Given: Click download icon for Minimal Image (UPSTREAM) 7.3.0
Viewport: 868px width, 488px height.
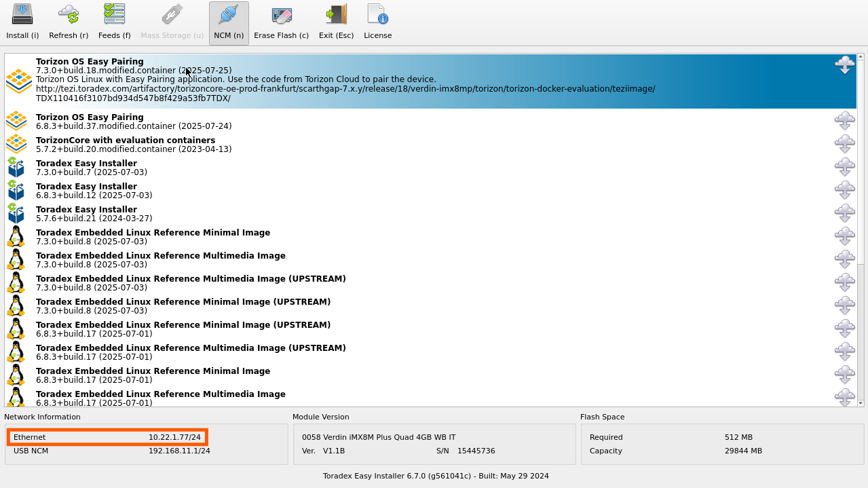Looking at the screenshot, I should click(x=845, y=305).
